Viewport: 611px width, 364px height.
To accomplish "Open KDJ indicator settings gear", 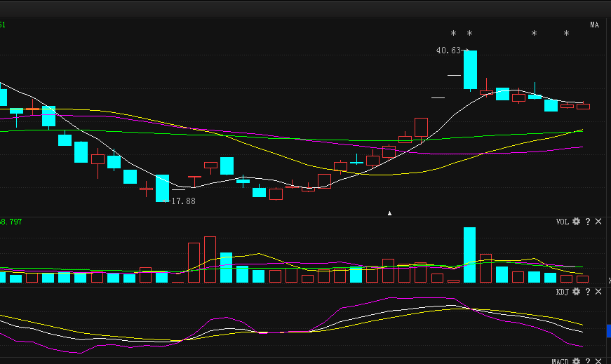I will pos(576,292).
